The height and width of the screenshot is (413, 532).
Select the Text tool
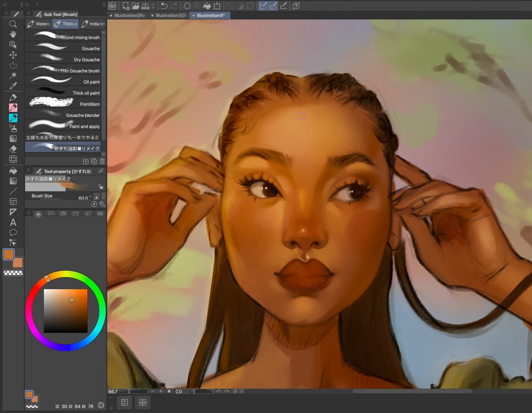(x=13, y=222)
